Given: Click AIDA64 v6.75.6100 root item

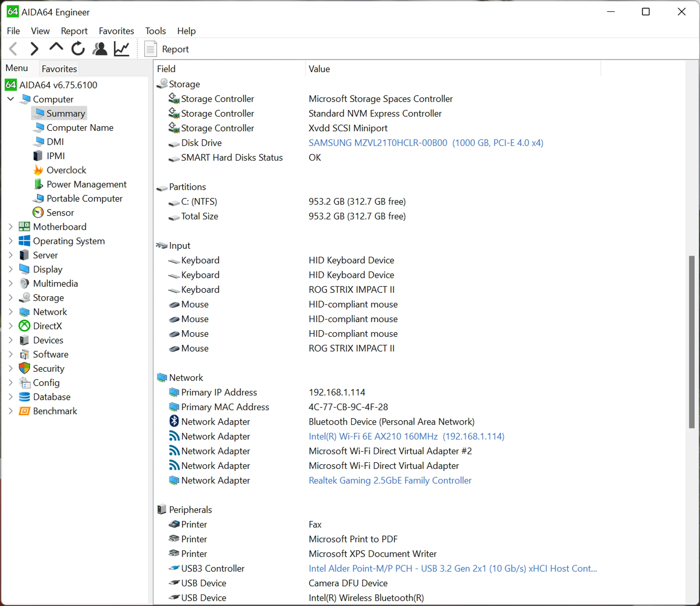Looking at the screenshot, I should pyautogui.click(x=51, y=85).
